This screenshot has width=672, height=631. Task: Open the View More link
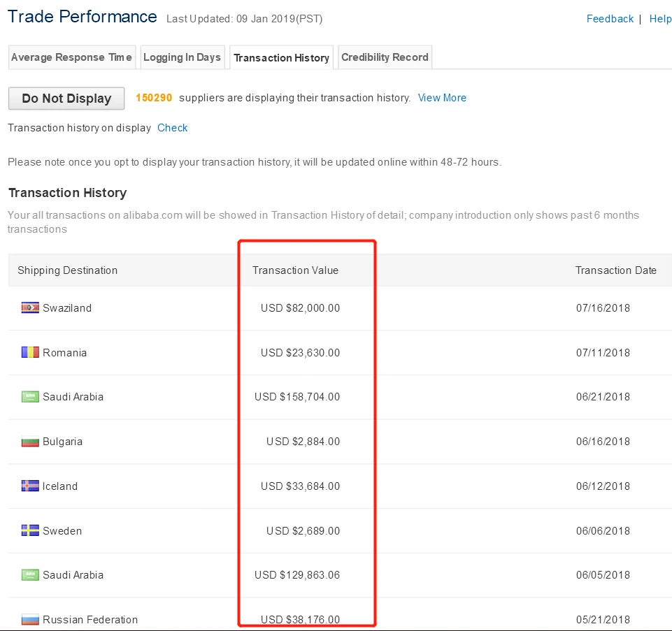pos(442,98)
